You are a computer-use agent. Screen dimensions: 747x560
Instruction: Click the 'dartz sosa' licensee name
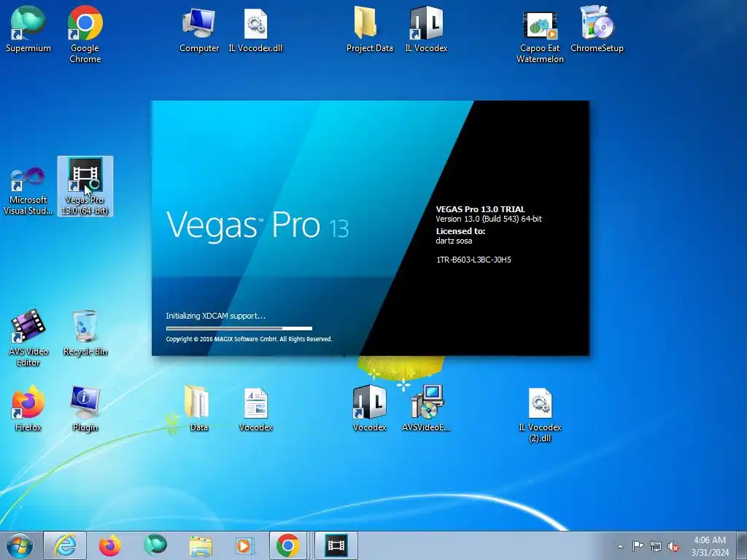[454, 241]
